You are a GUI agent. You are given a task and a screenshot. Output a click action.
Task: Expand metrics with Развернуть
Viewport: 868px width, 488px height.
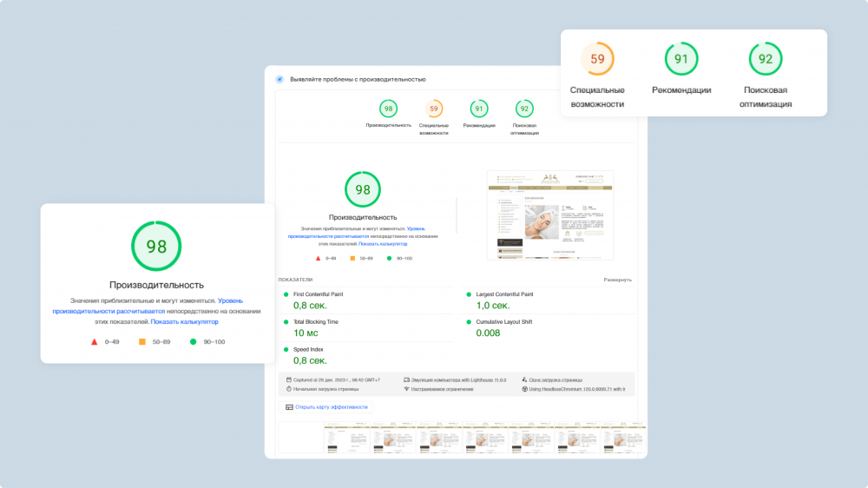617,280
